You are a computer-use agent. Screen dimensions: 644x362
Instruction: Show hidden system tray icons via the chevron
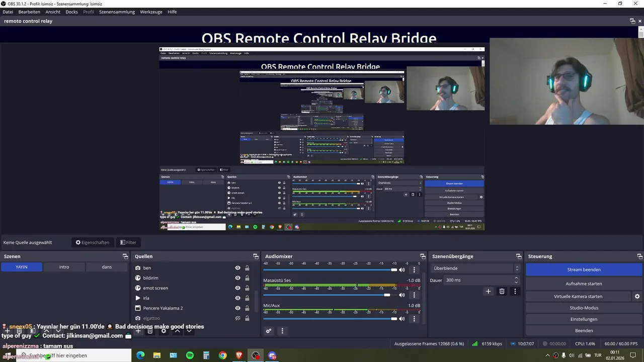[x=547, y=355]
